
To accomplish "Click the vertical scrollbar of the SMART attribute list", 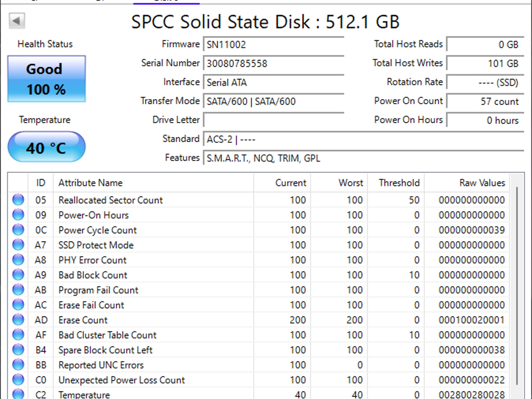I will pos(517,286).
